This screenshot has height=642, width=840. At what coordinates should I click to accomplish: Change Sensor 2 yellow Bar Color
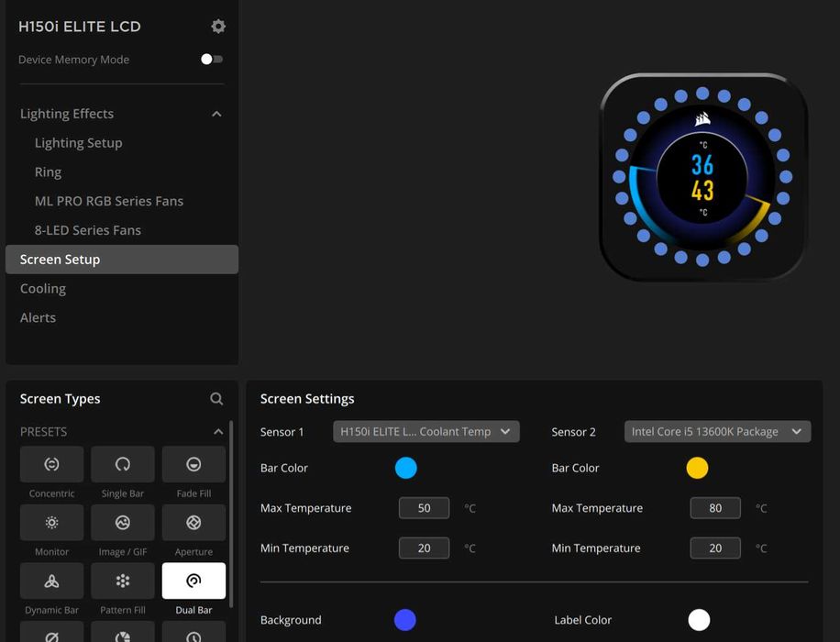697,468
